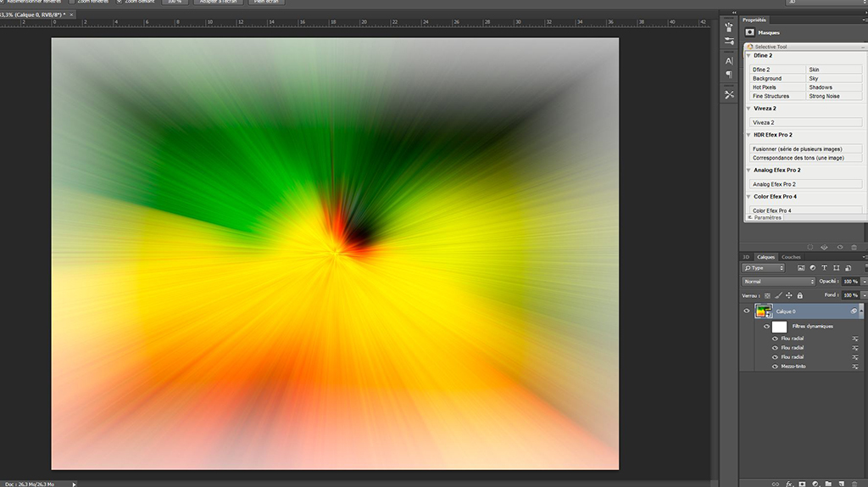Open the Opacité slider arrow
The width and height of the screenshot is (868, 487).
pos(863,281)
